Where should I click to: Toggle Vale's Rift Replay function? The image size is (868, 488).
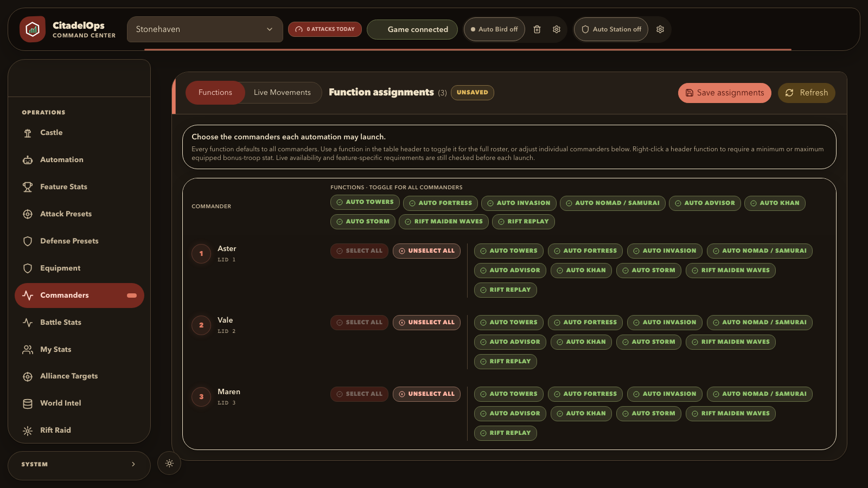506,362
